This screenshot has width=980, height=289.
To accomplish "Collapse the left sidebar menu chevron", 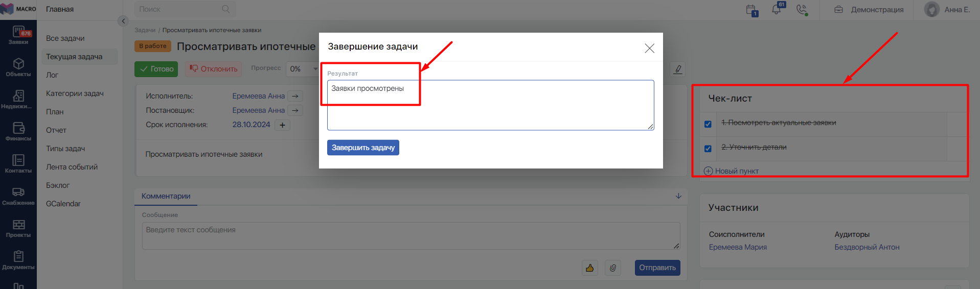I will [x=123, y=21].
